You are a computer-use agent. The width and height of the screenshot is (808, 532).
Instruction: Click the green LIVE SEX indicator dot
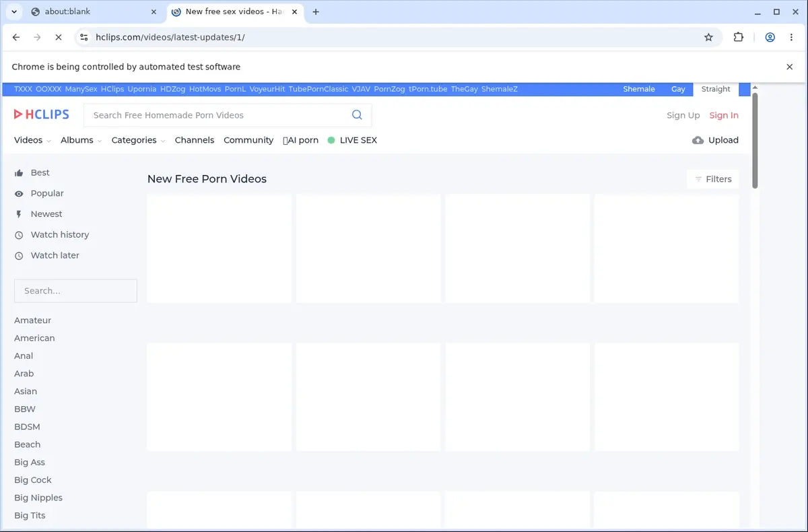(x=331, y=140)
